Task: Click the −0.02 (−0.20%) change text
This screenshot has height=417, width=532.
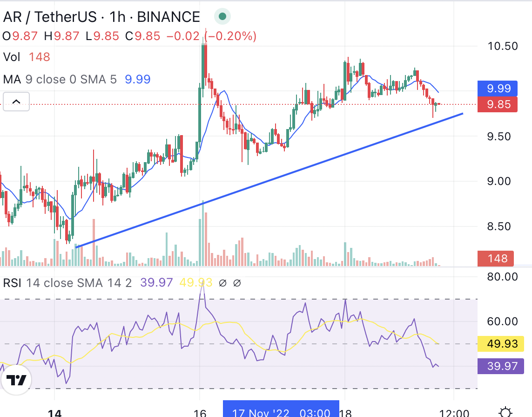Action: (211, 36)
